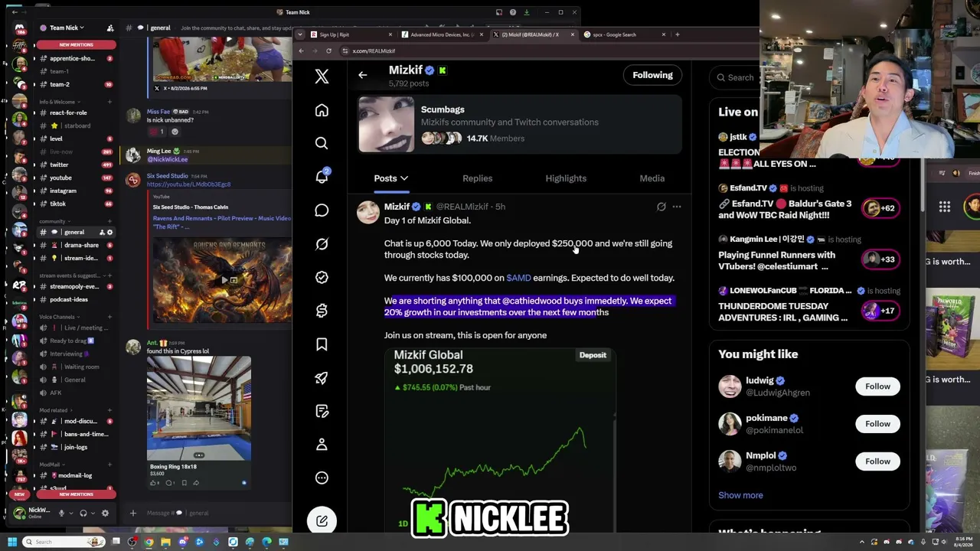Expand the Team Nick server dropdown
Screen dimensions: 980x551
(67, 28)
